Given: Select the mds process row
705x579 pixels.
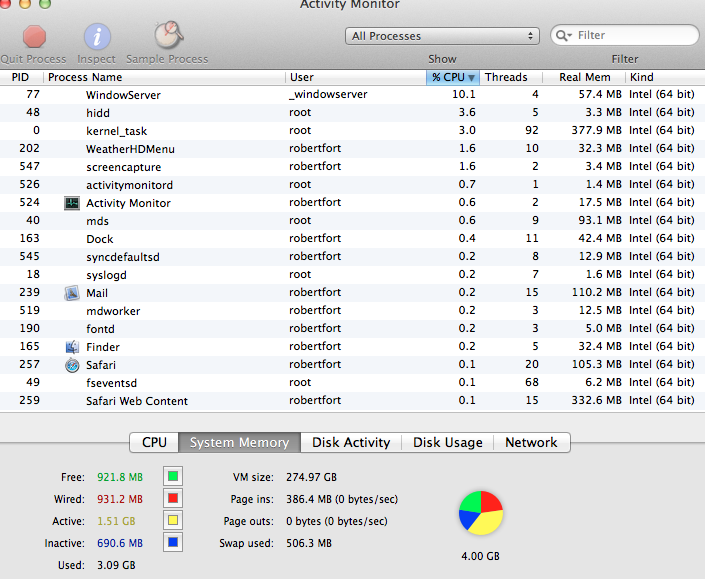Looking at the screenshot, I should pos(352,221).
